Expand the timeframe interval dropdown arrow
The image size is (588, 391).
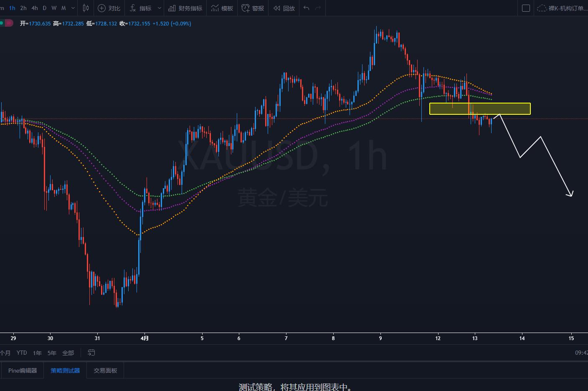[x=73, y=8]
